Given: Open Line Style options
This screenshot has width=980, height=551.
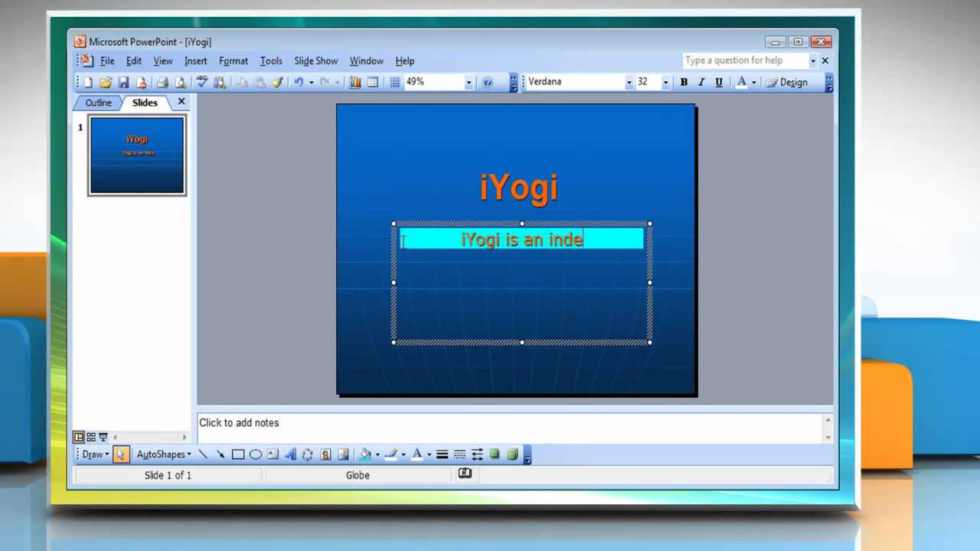Looking at the screenshot, I should point(442,455).
